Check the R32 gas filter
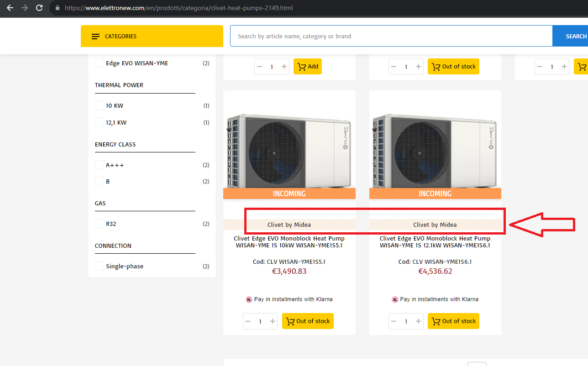 click(100, 224)
